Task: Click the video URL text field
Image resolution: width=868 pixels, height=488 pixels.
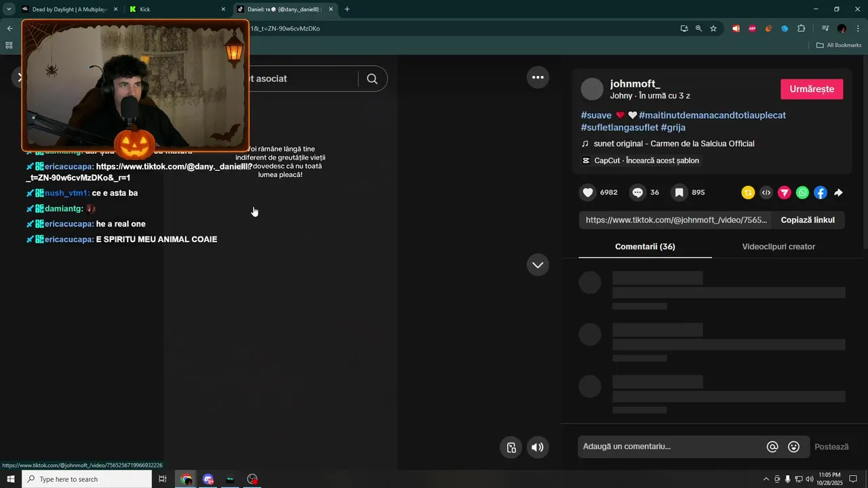Action: [x=675, y=220]
